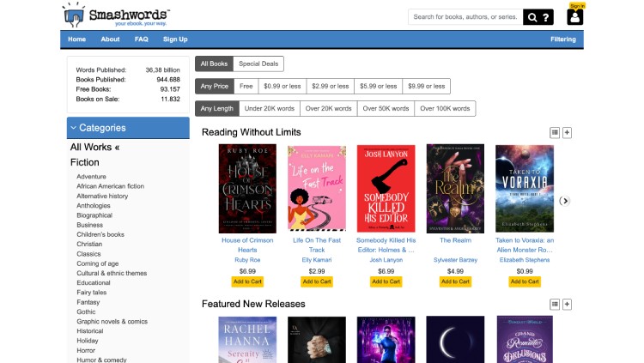Open About in navigation bar

point(110,39)
